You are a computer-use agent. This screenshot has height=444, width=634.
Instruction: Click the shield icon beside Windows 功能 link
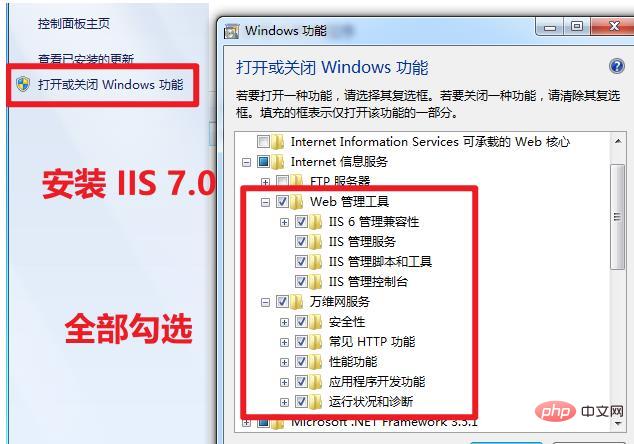24,85
